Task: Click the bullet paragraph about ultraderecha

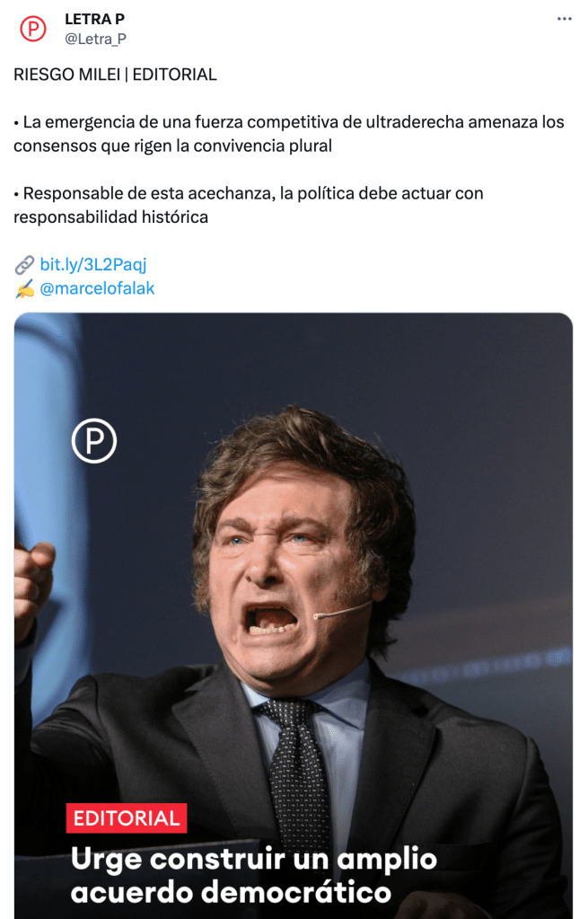Action: click(289, 134)
